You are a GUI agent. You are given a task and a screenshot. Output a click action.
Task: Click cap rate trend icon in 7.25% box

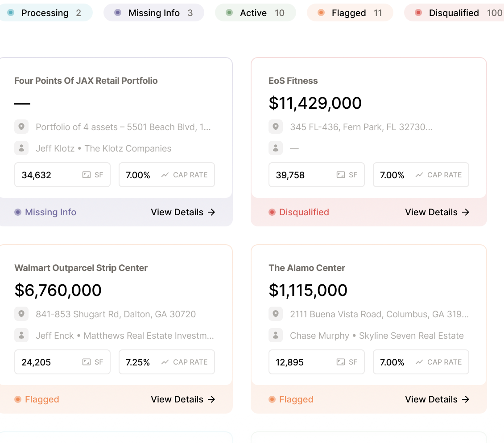[x=165, y=362]
